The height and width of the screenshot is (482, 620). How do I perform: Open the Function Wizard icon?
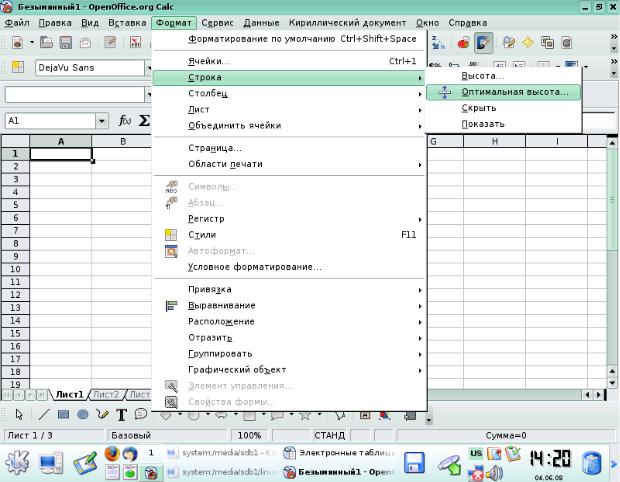(125, 120)
